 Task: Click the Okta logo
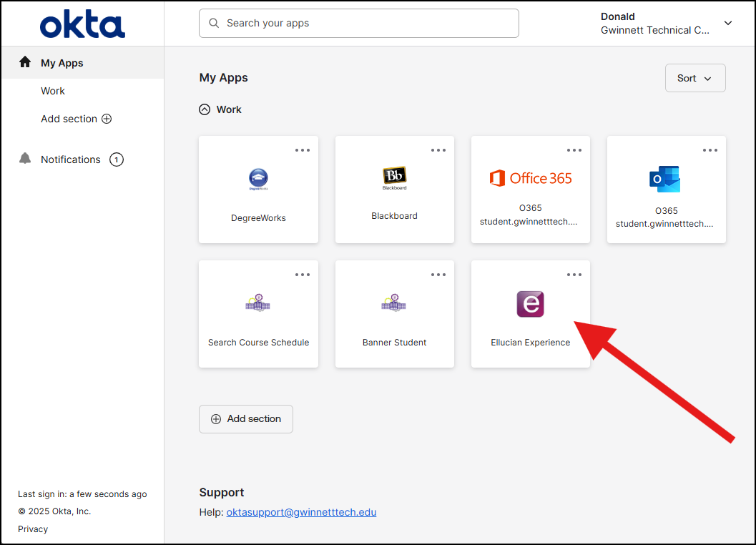[x=82, y=24]
